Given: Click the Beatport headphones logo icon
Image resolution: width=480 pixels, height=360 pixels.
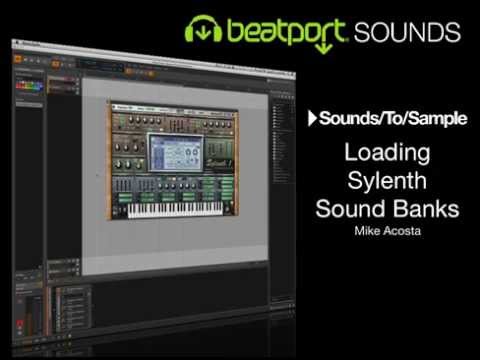Looking at the screenshot, I should pos(203,29).
